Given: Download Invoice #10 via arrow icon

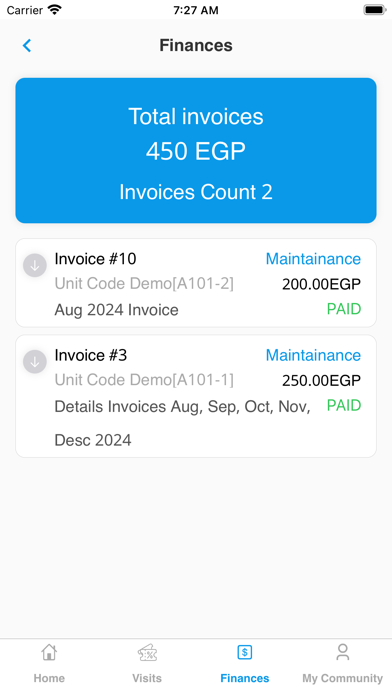Looking at the screenshot, I should [35, 265].
